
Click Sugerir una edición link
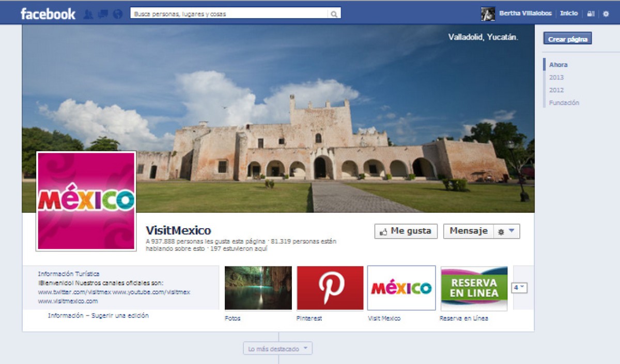120,315
